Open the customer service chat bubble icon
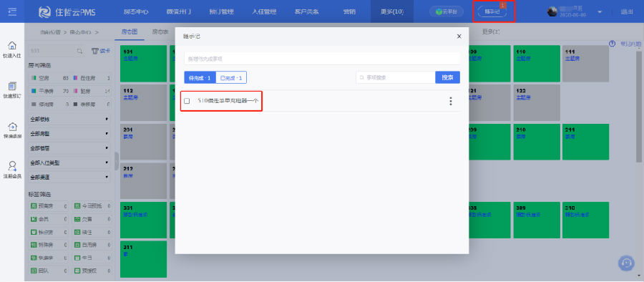The height and width of the screenshot is (282, 644). [x=626, y=263]
